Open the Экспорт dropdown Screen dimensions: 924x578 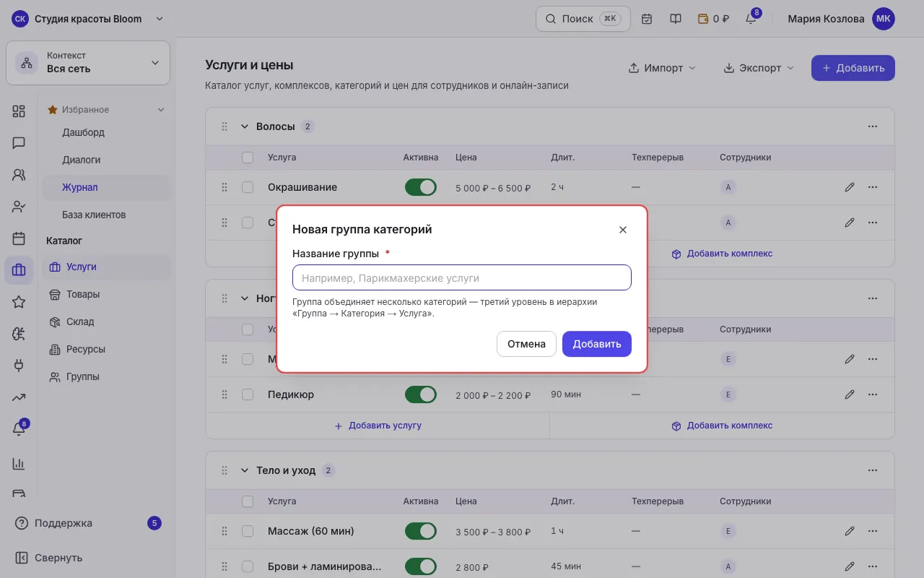tap(759, 68)
